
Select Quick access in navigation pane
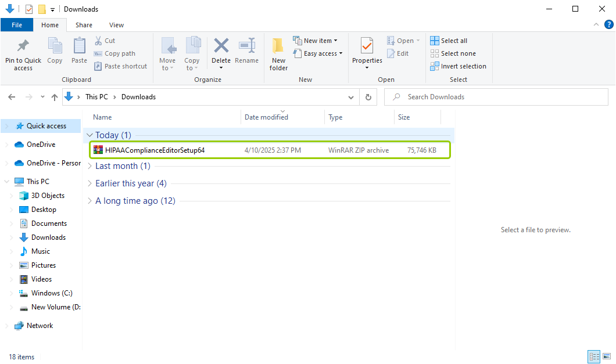coord(41,126)
